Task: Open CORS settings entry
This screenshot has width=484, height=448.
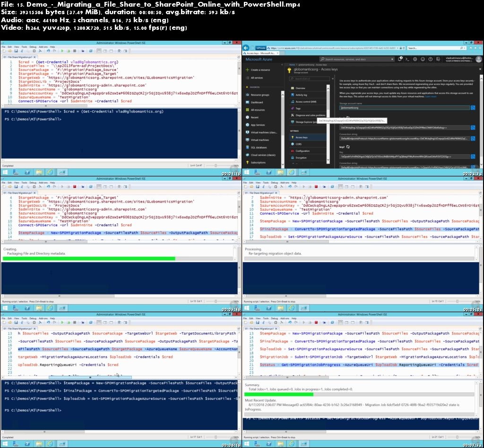Action: point(296,144)
